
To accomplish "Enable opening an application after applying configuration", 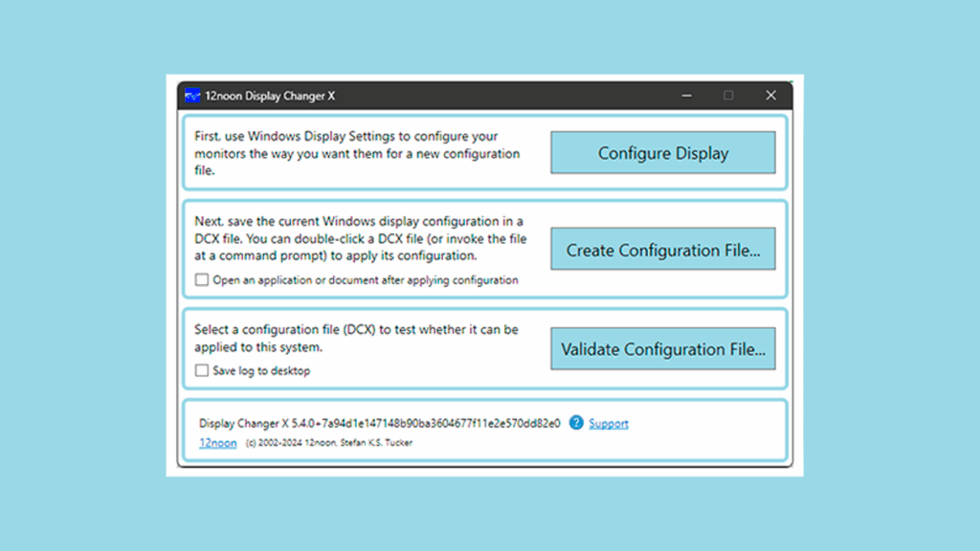I will [x=202, y=280].
